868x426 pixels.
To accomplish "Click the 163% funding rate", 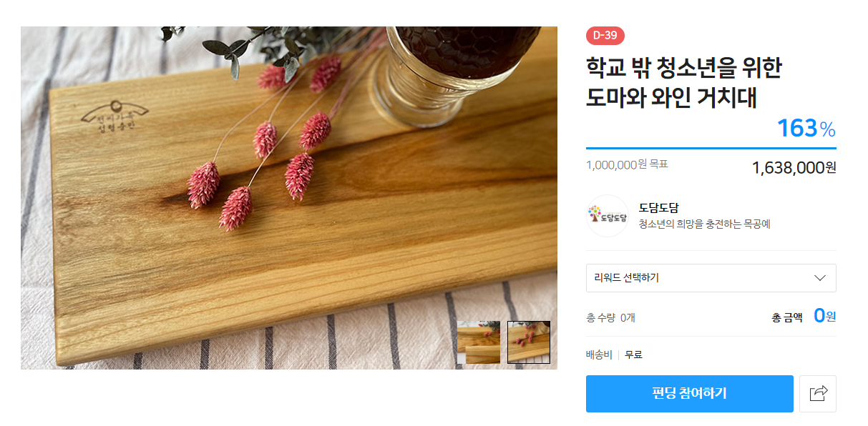I will pyautogui.click(x=806, y=129).
